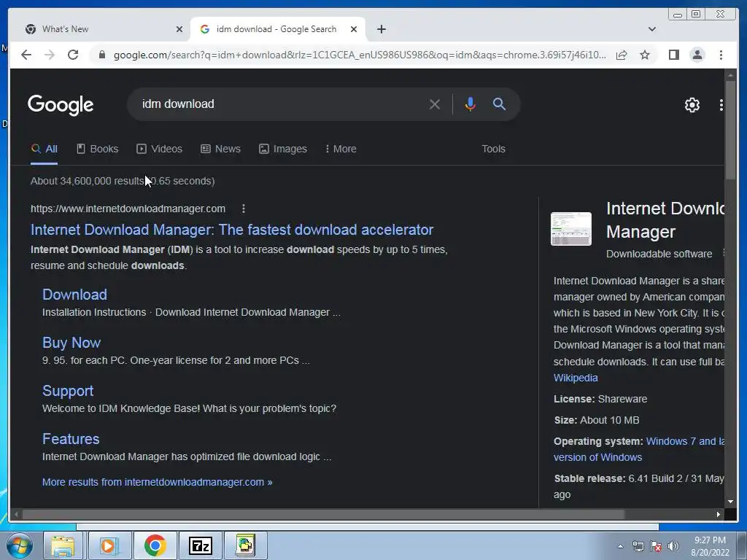Screen dimensions: 747x560
Task: Bookmark this page with the star
Action: coord(645,55)
